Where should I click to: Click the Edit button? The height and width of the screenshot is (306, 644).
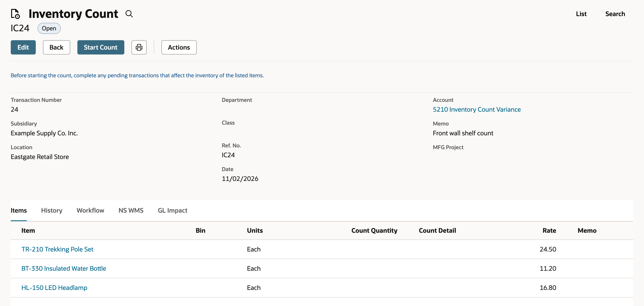[23, 47]
